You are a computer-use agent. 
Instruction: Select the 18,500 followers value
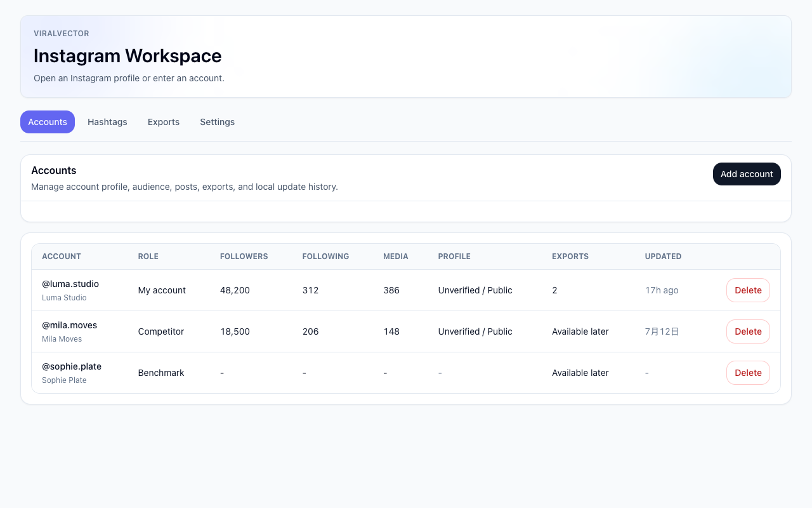(x=235, y=331)
